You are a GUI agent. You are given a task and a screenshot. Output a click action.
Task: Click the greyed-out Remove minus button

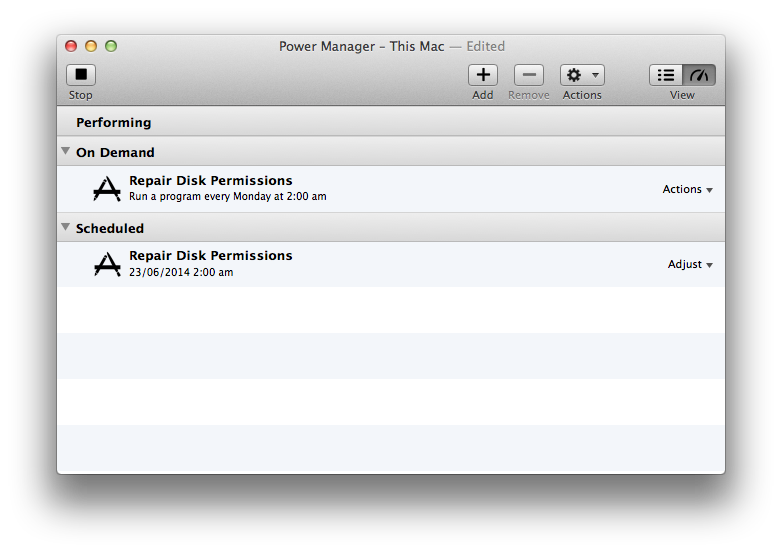click(x=529, y=75)
